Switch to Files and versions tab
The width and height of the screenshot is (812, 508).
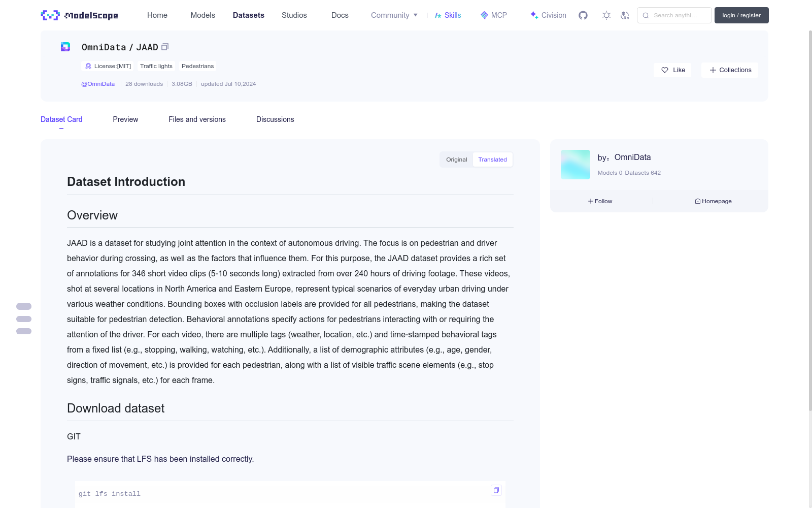(197, 119)
